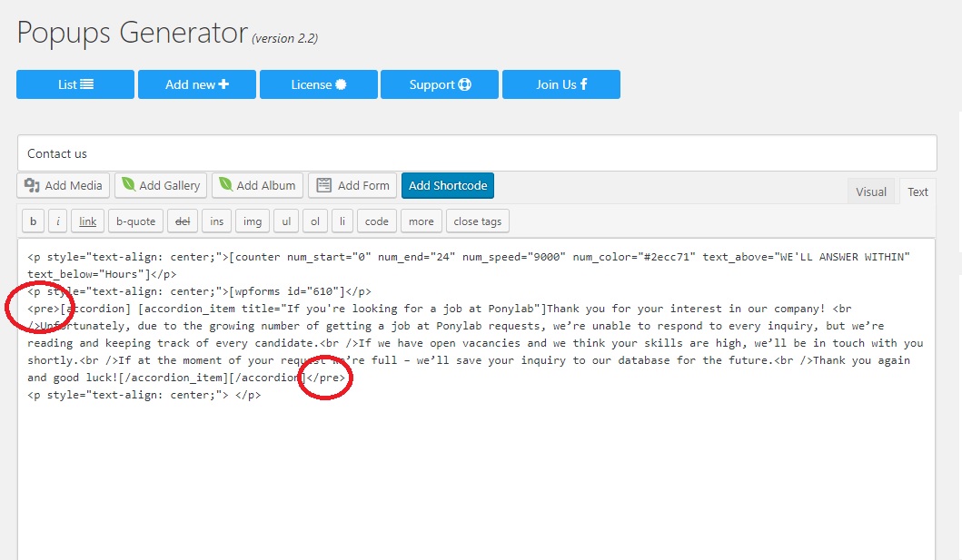Open the Join Us Facebook button
The width and height of the screenshot is (962, 560).
click(x=561, y=84)
